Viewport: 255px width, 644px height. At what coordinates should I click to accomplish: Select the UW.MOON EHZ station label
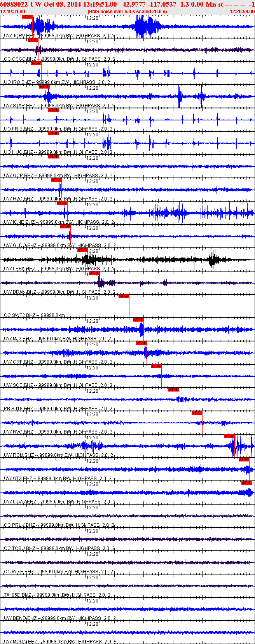20,642
